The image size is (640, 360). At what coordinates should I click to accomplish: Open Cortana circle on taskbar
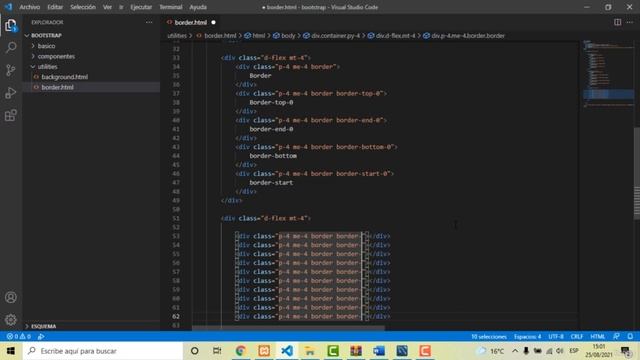195,351
